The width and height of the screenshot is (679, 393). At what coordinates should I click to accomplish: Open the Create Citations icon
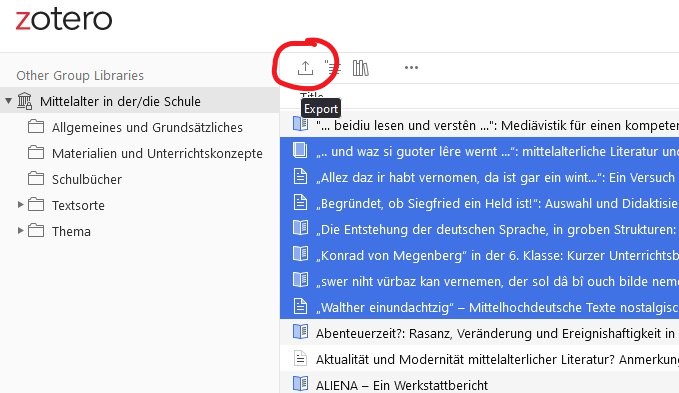pos(333,68)
